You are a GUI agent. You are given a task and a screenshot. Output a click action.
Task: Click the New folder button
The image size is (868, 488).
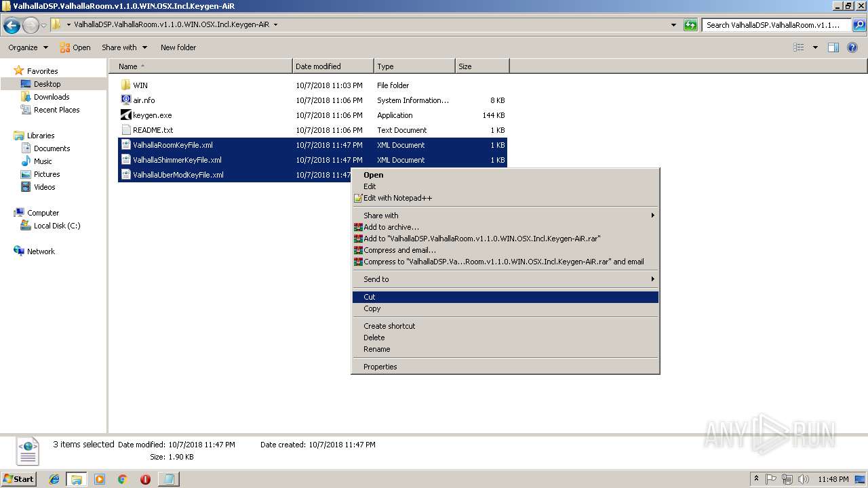(x=178, y=47)
